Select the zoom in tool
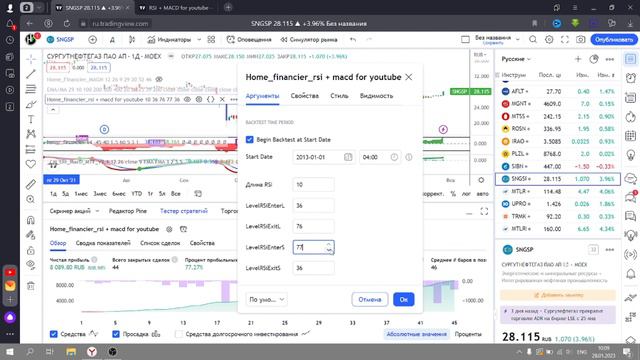This screenshot has width=640, height=360. coord(31,199)
